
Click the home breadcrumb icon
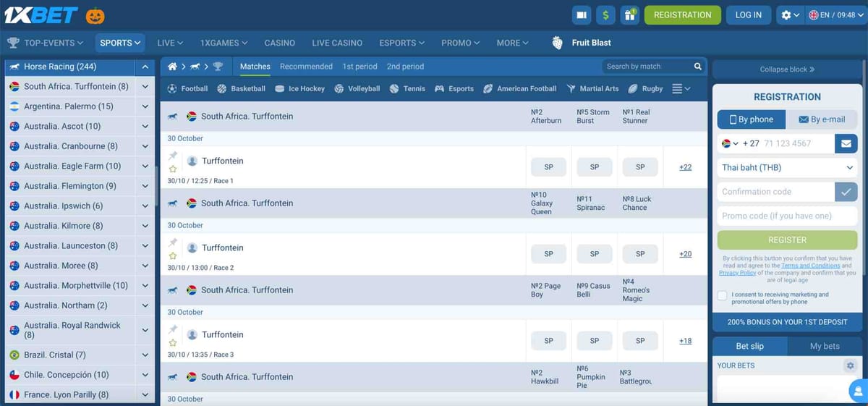[x=172, y=67]
